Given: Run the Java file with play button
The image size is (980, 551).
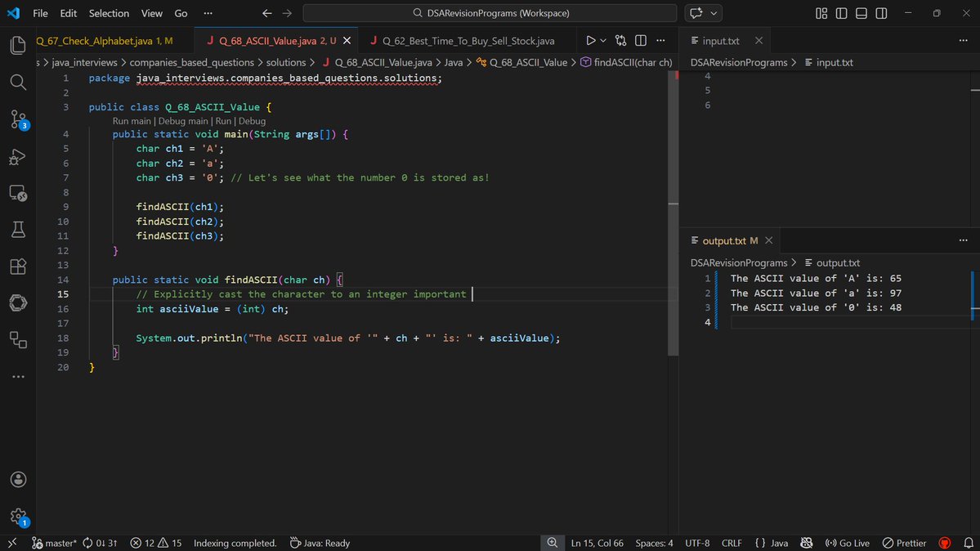Looking at the screenshot, I should point(590,41).
